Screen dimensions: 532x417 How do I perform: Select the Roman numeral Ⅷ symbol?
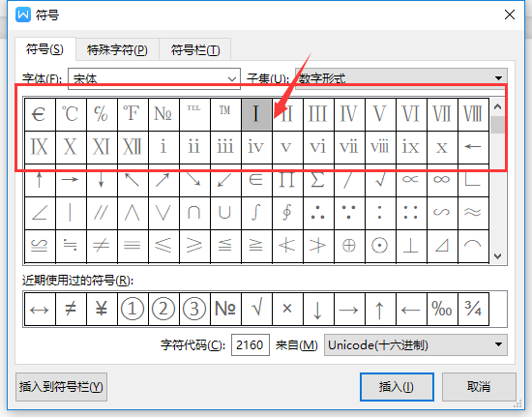(473, 114)
